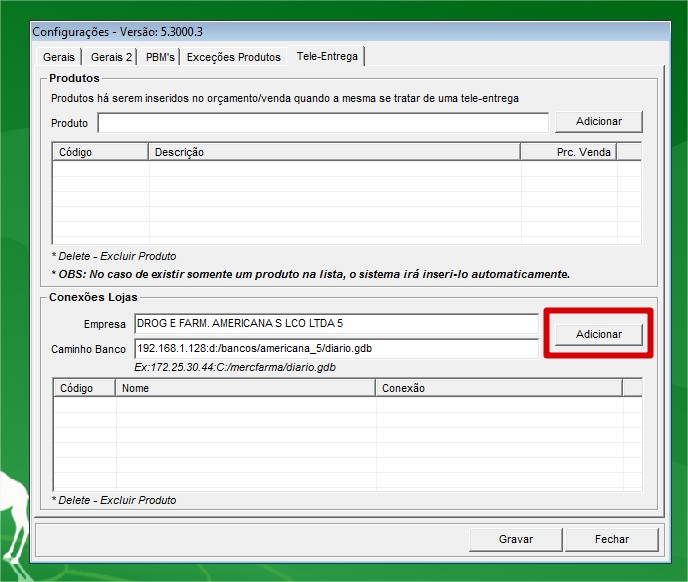688x582 pixels.
Task: Close the dialog with the Fechar button
Action: tap(611, 539)
